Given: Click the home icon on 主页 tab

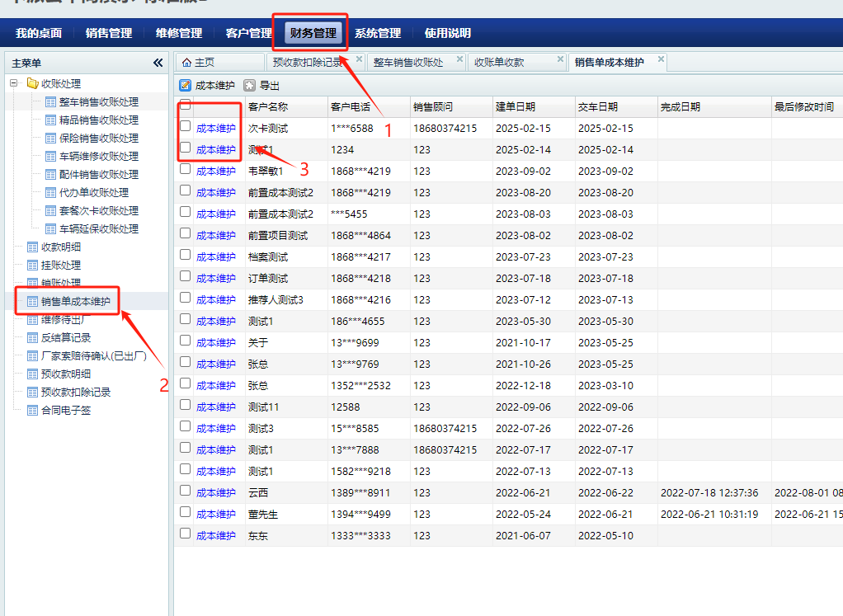Looking at the screenshot, I should pyautogui.click(x=186, y=63).
